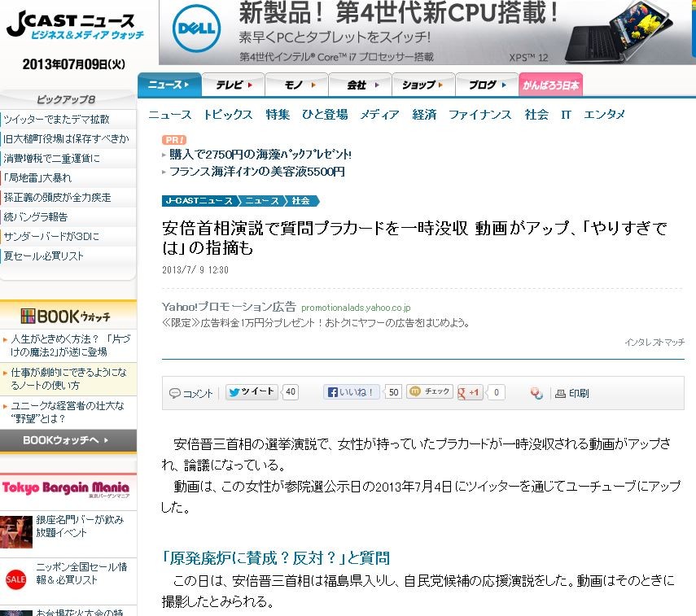Go to 特集 sub-navigation link
This screenshot has height=616, width=696.
[x=278, y=115]
